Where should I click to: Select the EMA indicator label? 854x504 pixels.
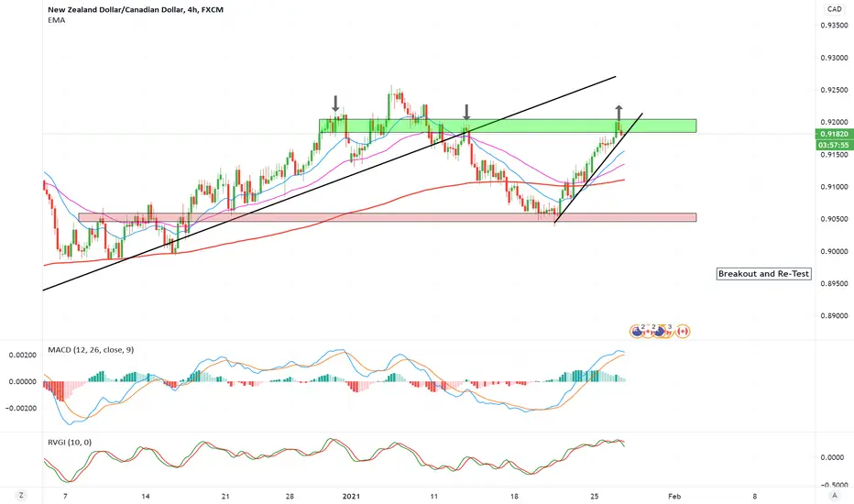click(x=57, y=20)
